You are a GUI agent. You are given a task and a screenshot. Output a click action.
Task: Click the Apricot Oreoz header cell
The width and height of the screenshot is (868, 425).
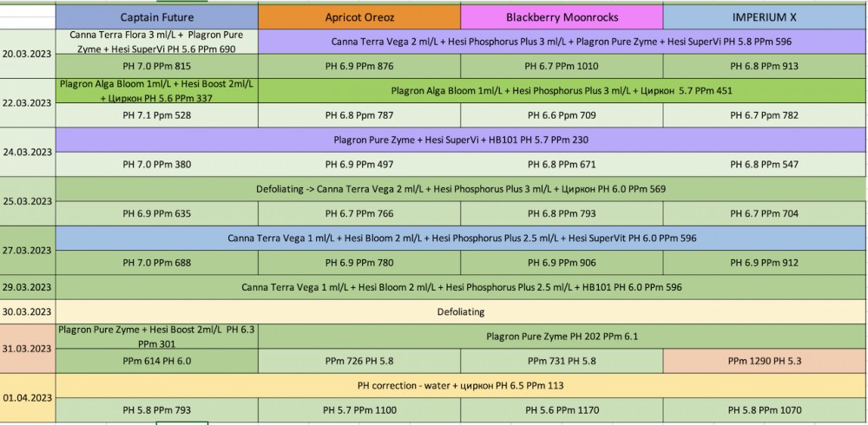(359, 16)
